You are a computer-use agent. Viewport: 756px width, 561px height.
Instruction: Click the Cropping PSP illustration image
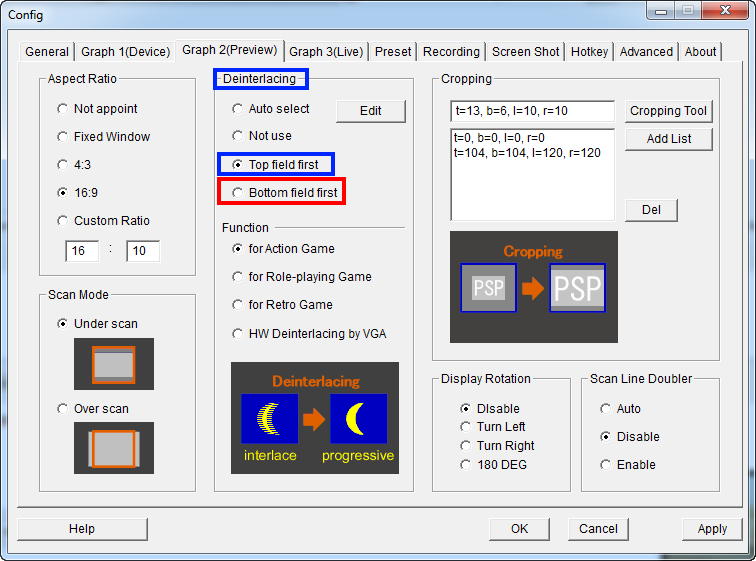[x=534, y=287]
